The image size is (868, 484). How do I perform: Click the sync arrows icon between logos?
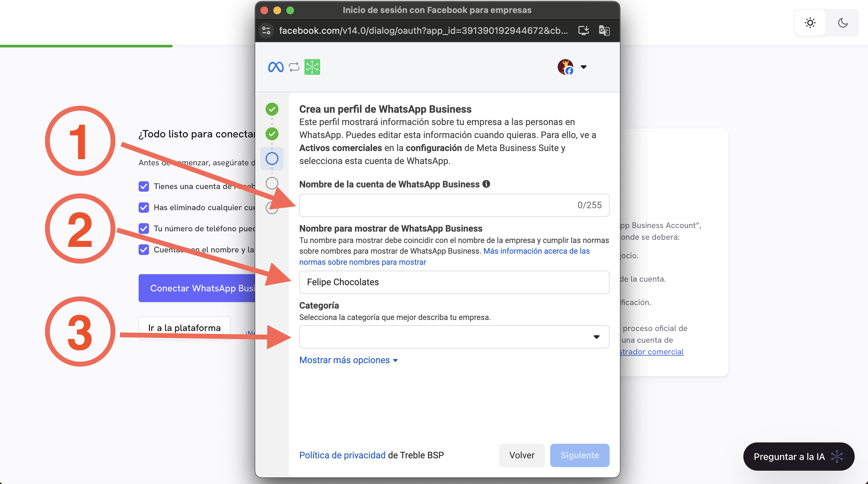point(294,67)
